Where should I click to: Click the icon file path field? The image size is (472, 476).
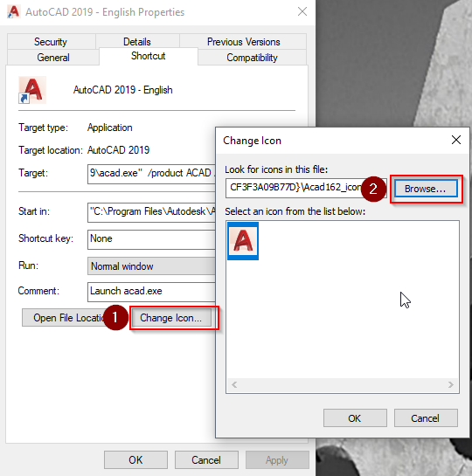(x=306, y=188)
